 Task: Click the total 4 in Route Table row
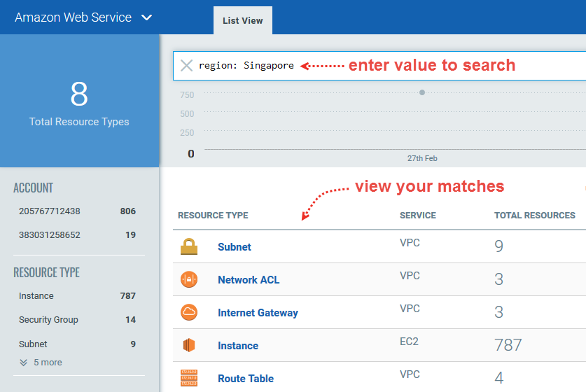coord(499,378)
